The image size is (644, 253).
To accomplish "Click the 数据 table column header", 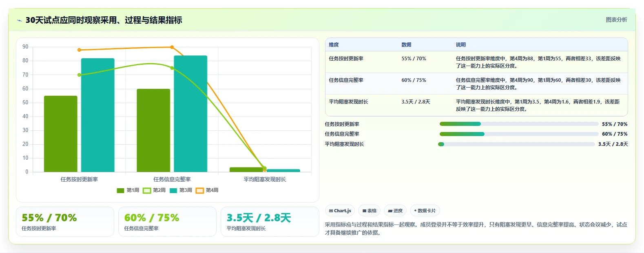I will tap(406, 45).
